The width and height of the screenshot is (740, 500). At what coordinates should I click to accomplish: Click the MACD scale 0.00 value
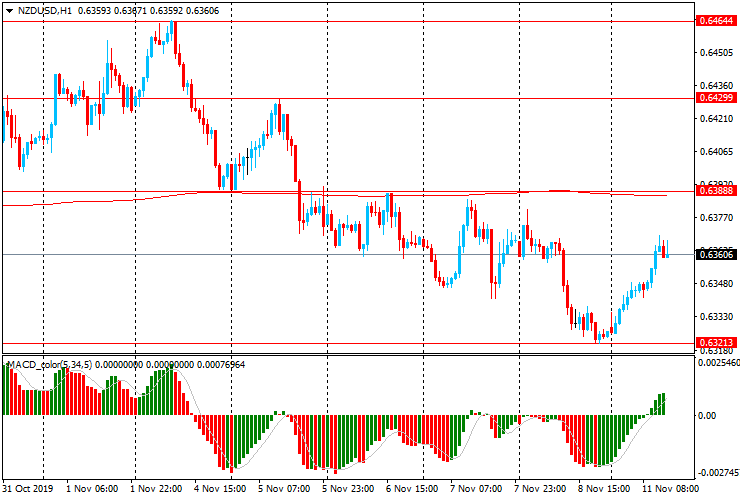click(706, 415)
